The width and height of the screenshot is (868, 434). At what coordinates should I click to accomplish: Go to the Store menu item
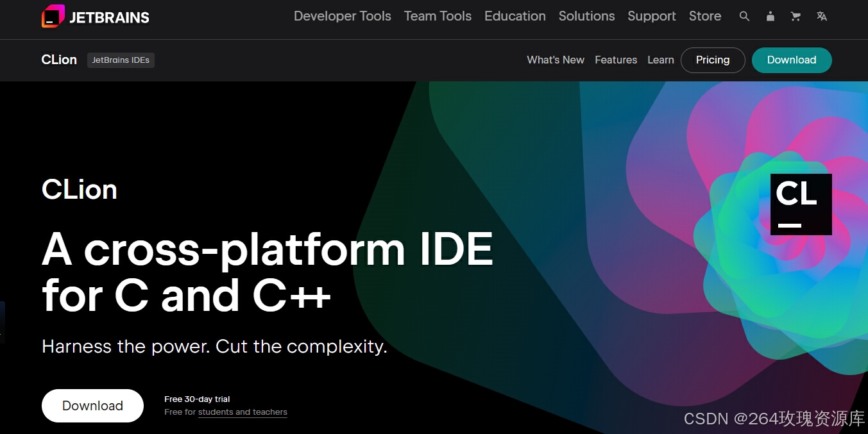pos(704,16)
